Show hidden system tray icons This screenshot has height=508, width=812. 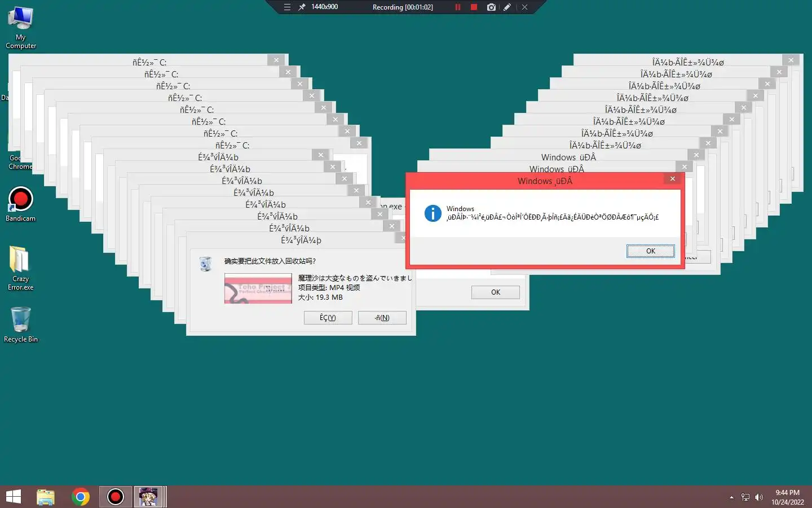(731, 497)
